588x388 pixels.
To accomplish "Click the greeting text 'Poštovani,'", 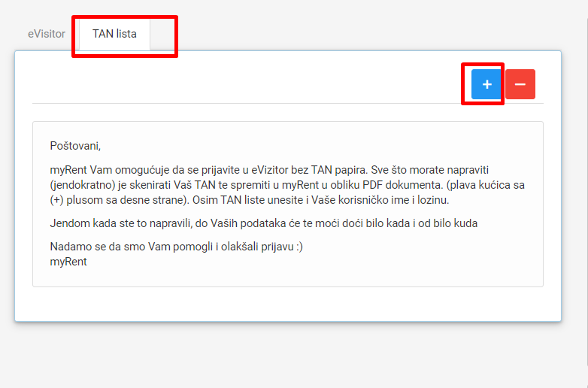I will click(x=75, y=146).
